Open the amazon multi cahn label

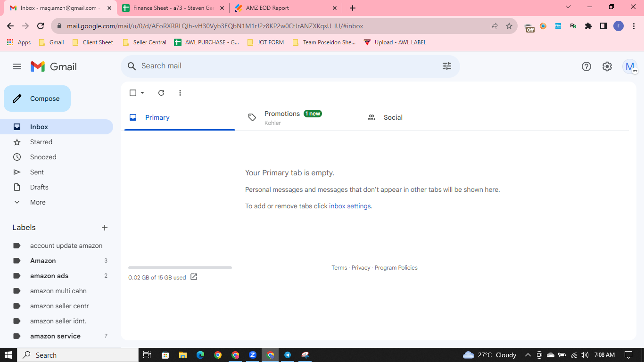coord(57,291)
